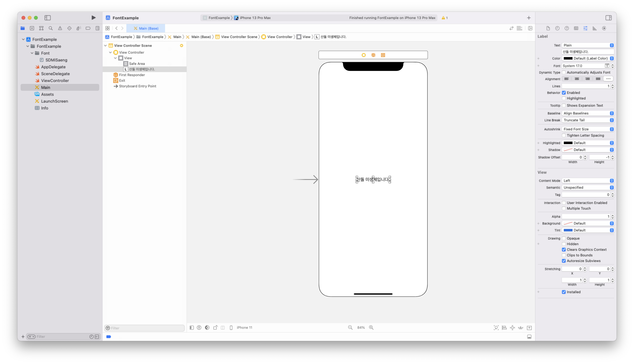Open the Size inspector ruler icon
The width and height of the screenshot is (634, 364).
click(595, 28)
